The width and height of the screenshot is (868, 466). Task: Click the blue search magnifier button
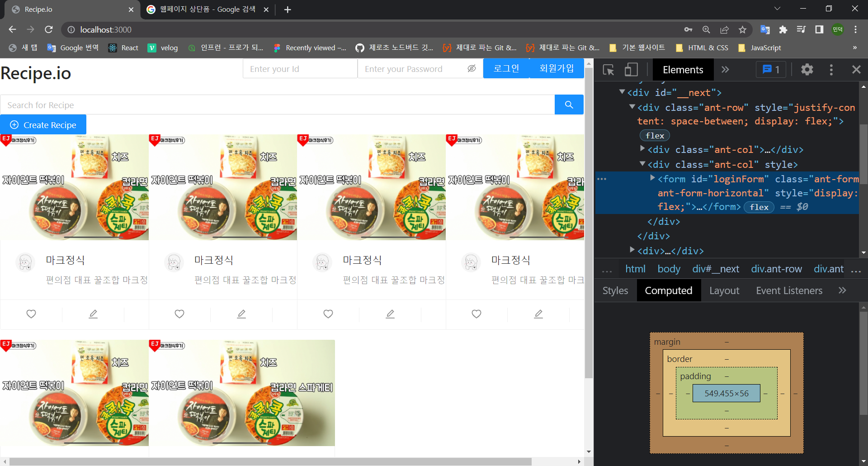click(x=569, y=105)
